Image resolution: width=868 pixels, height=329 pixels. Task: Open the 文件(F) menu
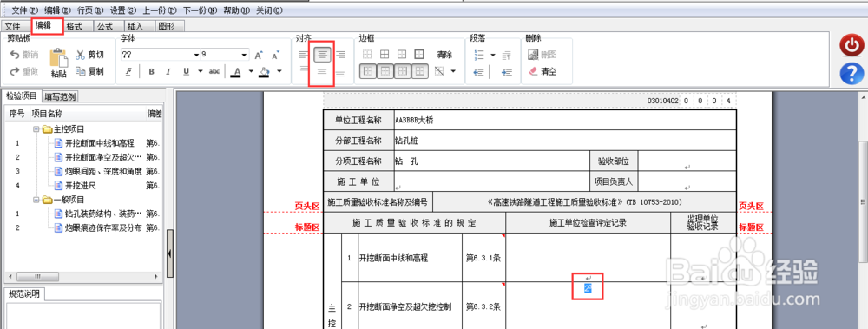tap(26, 10)
